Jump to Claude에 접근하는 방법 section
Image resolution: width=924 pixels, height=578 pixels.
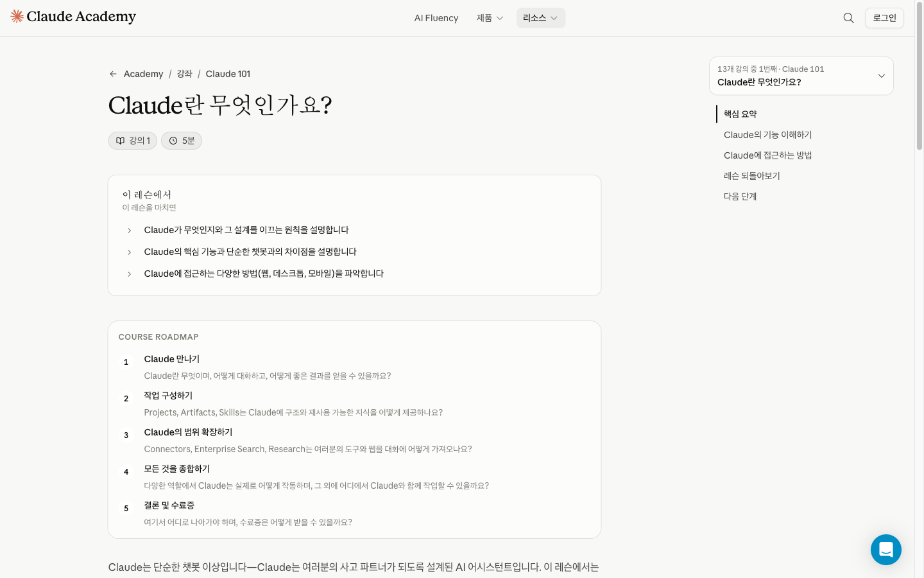pyautogui.click(x=767, y=155)
